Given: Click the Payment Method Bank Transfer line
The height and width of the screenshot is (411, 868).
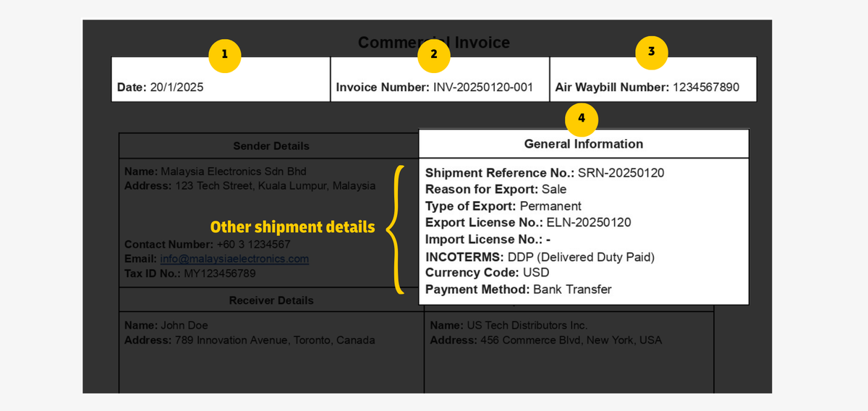Looking at the screenshot, I should 519,289.
